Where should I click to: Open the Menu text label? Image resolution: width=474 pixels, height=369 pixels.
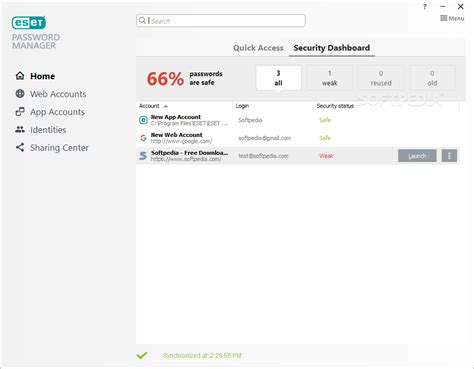(456, 18)
